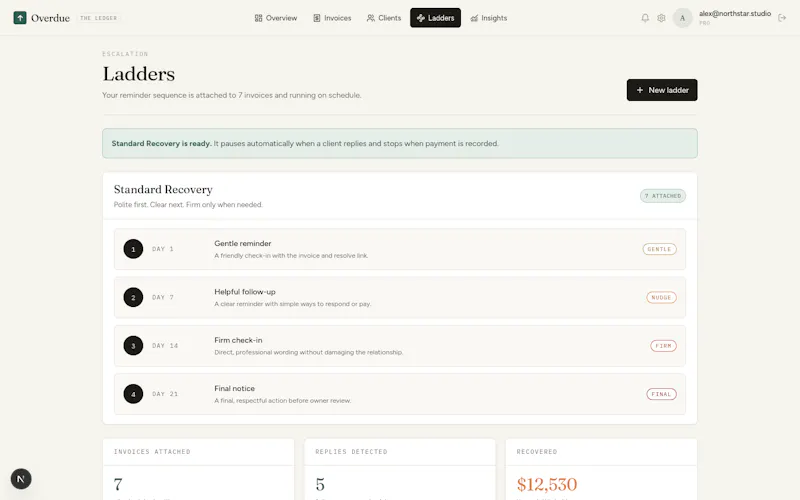Viewport: 800px width, 500px height.
Task: Click the DAY 1 label
Action: pos(163,249)
